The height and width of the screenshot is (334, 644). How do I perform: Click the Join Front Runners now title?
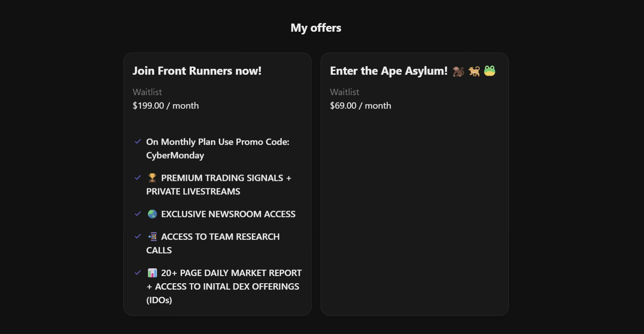click(x=197, y=71)
